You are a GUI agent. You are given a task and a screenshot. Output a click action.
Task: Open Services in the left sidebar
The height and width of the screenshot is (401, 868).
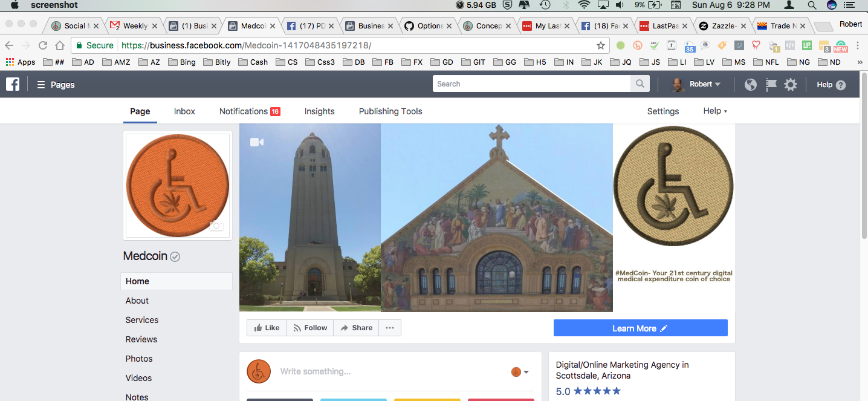(142, 320)
